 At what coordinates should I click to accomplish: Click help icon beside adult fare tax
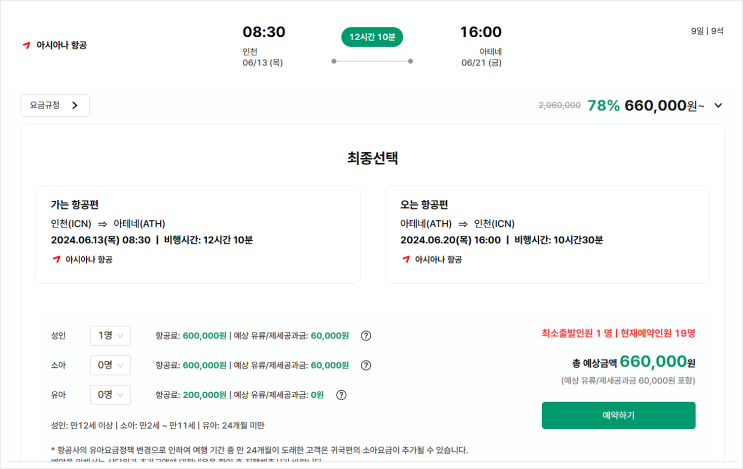coord(366,336)
